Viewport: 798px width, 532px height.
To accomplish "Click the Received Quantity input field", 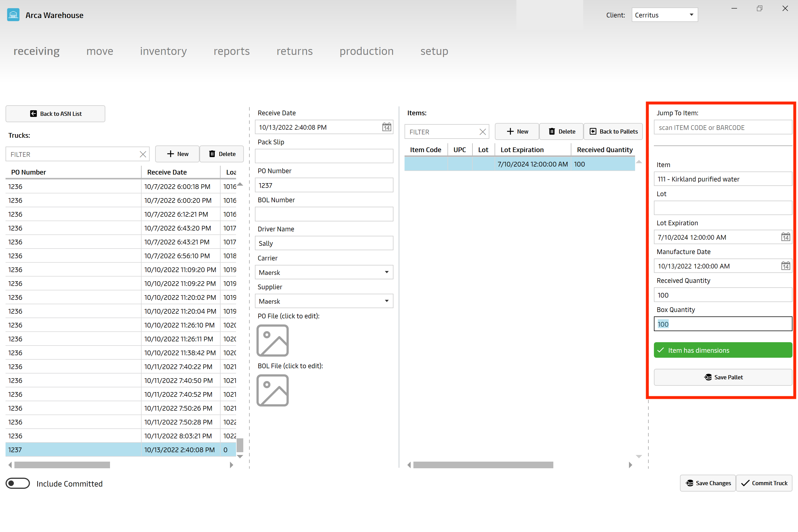I will pyautogui.click(x=723, y=295).
